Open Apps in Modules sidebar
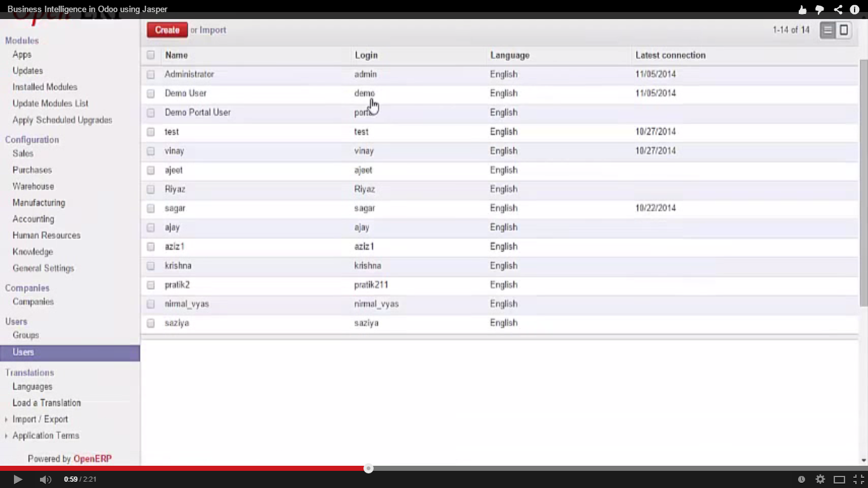 click(x=22, y=55)
